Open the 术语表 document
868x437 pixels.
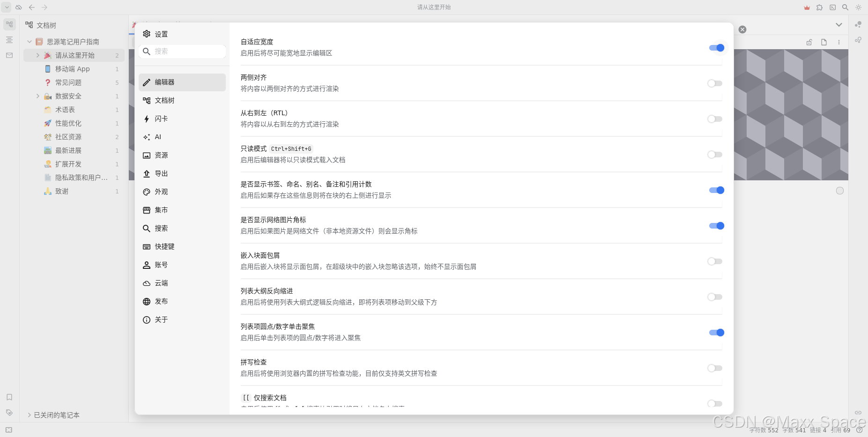(74, 110)
